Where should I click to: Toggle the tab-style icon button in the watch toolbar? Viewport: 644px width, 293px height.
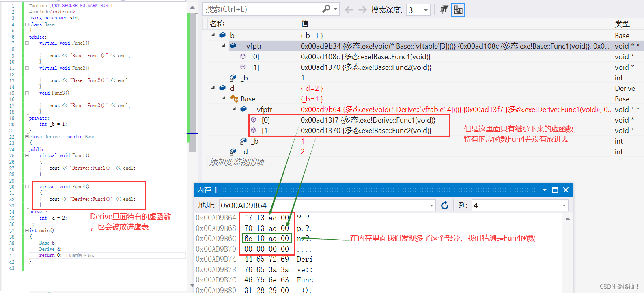pyautogui.click(x=458, y=10)
